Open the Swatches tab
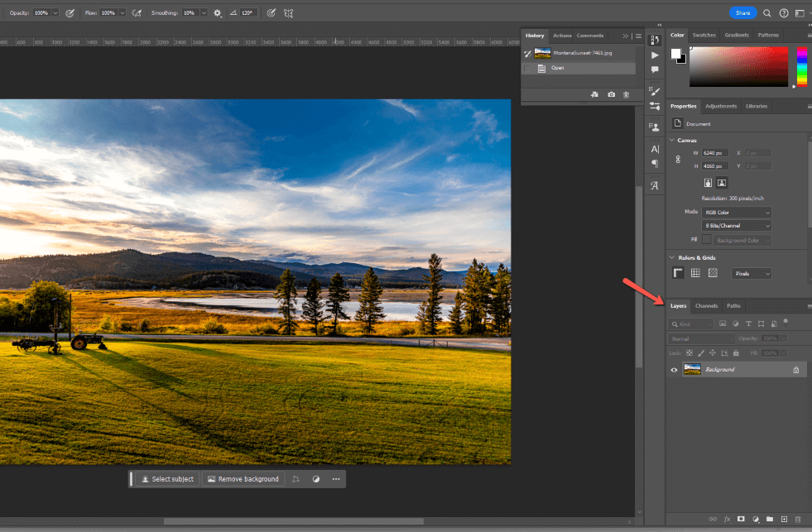 point(704,36)
